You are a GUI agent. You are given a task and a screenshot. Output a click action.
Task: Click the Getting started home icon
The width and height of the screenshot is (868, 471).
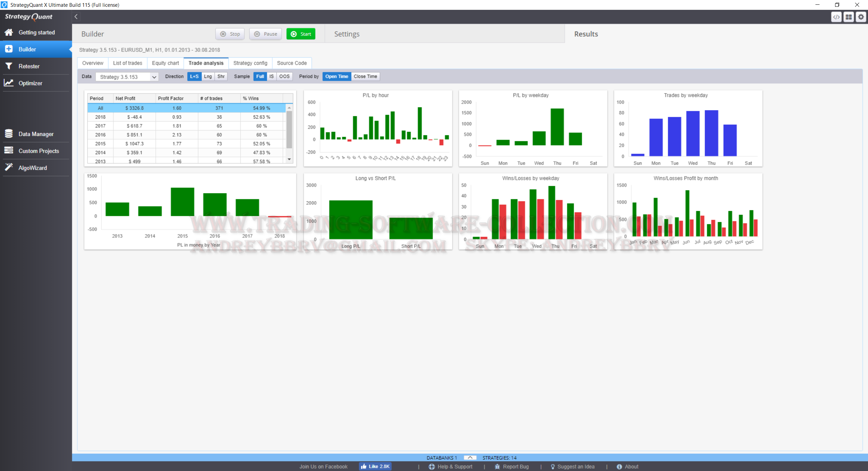pos(9,32)
